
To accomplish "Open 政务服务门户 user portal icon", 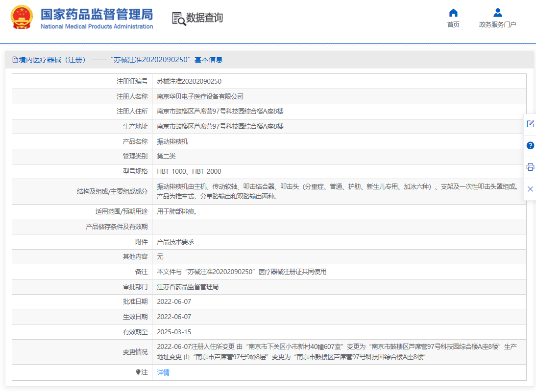I will pyautogui.click(x=498, y=13).
